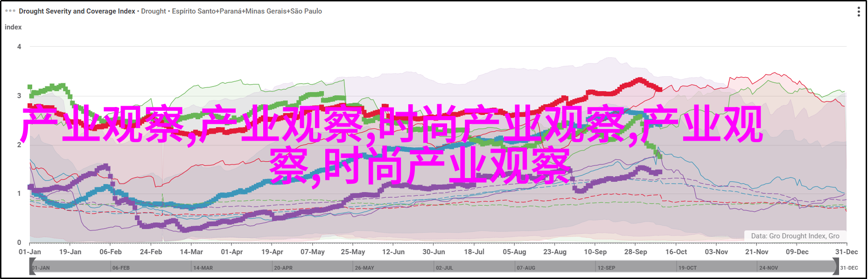Click the '31-DEC' end label of the navigator

(849, 268)
